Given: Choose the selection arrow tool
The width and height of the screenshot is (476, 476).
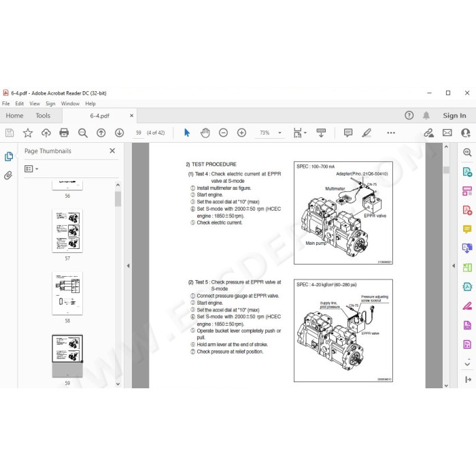Looking at the screenshot, I should (x=187, y=133).
